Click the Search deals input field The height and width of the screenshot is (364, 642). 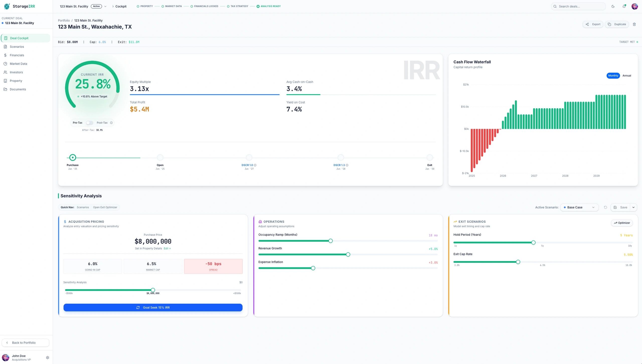click(579, 7)
